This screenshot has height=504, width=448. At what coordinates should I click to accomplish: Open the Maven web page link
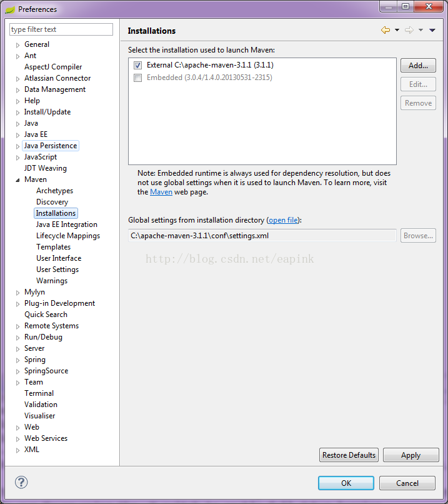pos(161,192)
